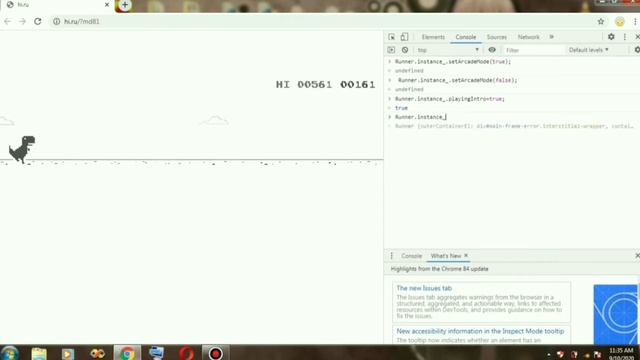Screen dimensions: 640x360
Task: Select the What's New drawer tab
Action: [446, 256]
